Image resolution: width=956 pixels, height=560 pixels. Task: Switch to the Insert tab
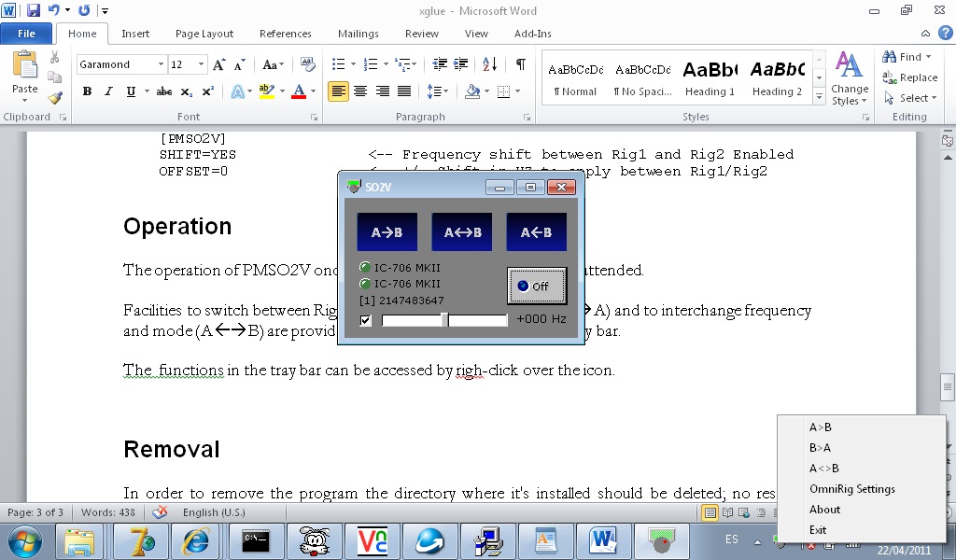click(135, 34)
